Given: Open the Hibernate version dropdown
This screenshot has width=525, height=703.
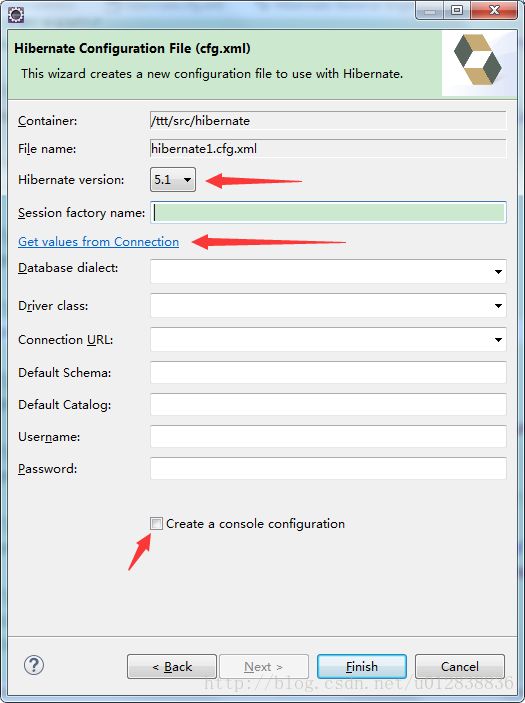Looking at the screenshot, I should 173,180.
